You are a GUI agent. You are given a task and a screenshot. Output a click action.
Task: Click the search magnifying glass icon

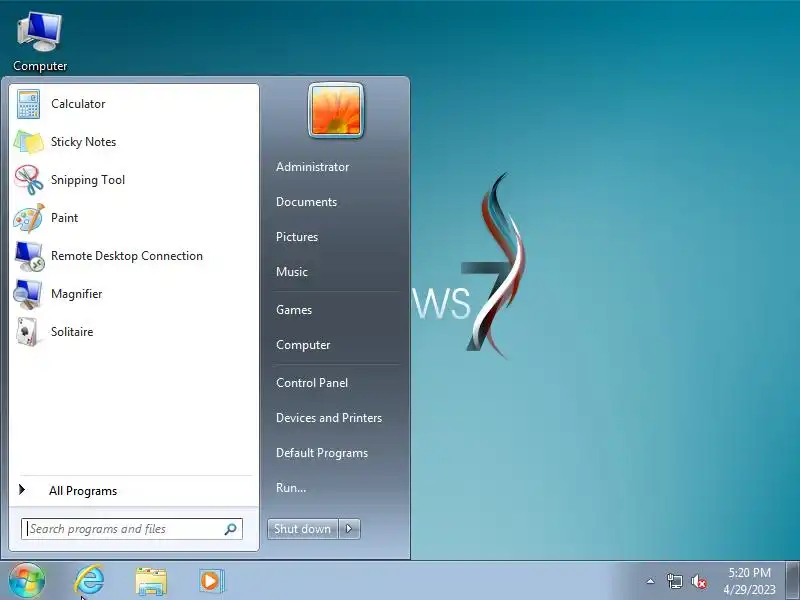coord(231,529)
